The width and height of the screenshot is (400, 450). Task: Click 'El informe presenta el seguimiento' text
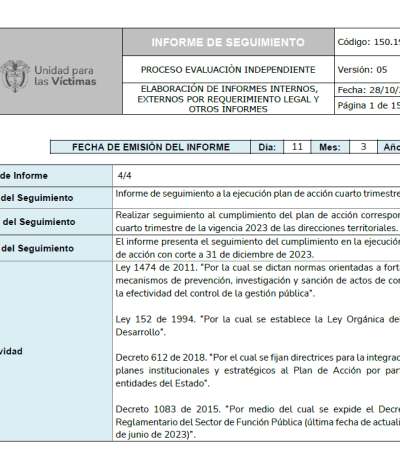point(258,242)
